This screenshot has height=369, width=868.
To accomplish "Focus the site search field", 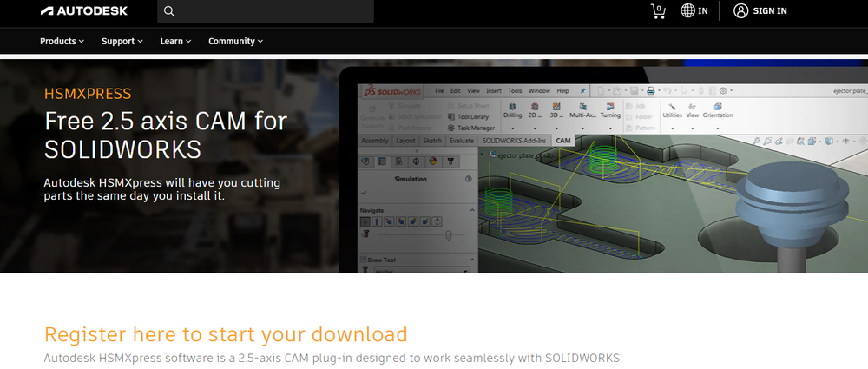I will (265, 11).
